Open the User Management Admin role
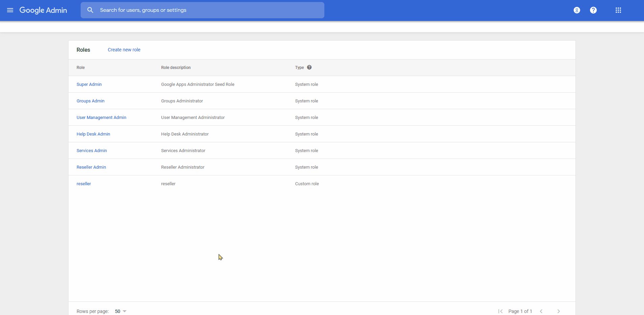The height and width of the screenshot is (315, 644). coord(101,118)
